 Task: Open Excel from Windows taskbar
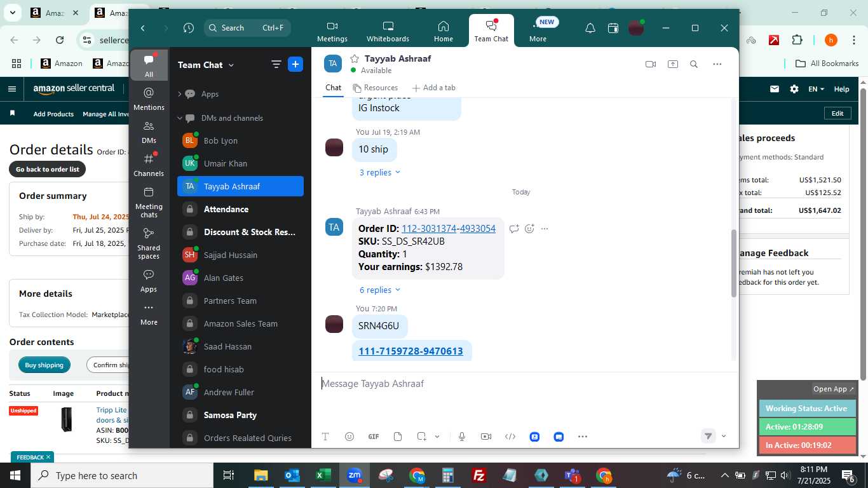[323, 475]
